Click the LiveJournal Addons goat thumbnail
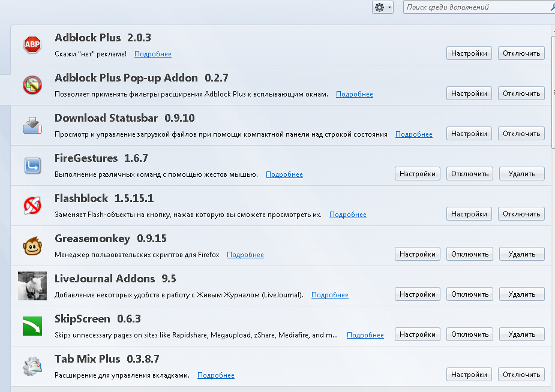The image size is (555, 392). (32, 285)
